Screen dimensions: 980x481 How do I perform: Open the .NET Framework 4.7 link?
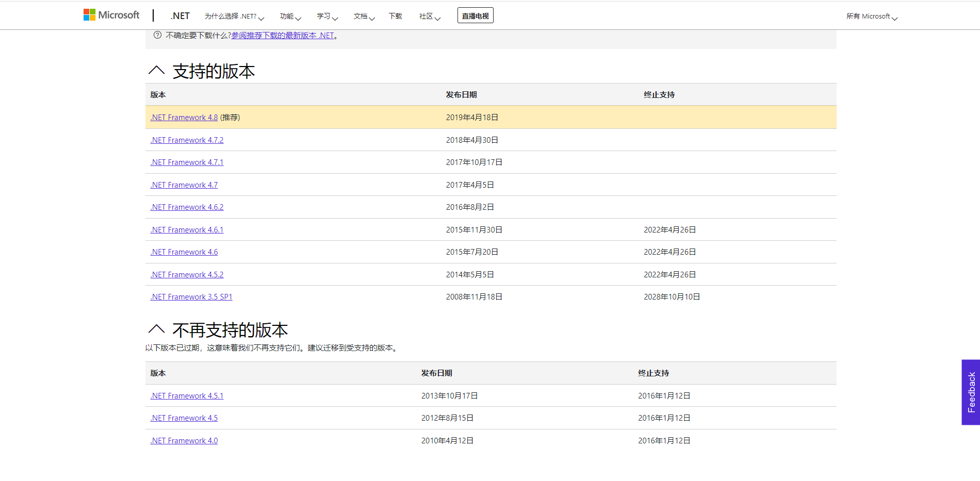[x=184, y=185]
